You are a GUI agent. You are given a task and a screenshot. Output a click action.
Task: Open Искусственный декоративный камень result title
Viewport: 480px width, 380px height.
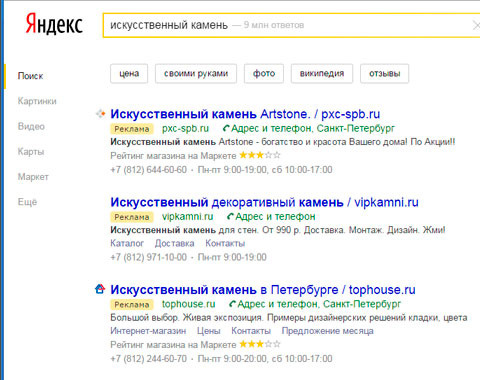tap(264, 202)
